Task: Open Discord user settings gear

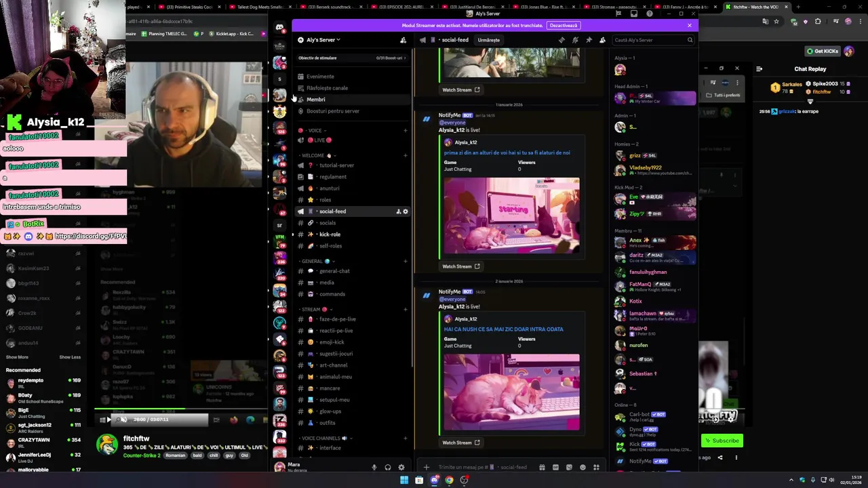Action: [401, 467]
